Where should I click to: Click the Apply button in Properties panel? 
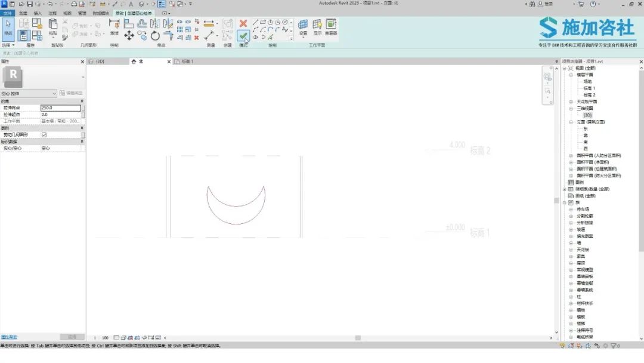72,337
